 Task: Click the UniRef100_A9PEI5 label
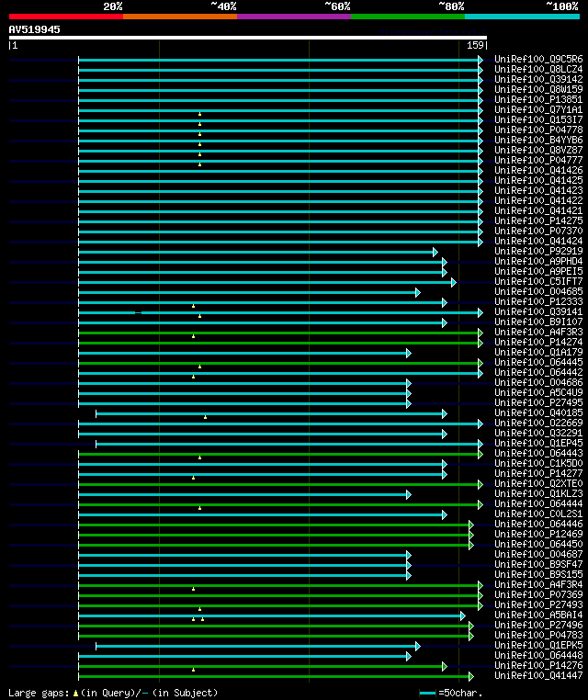[538, 271]
